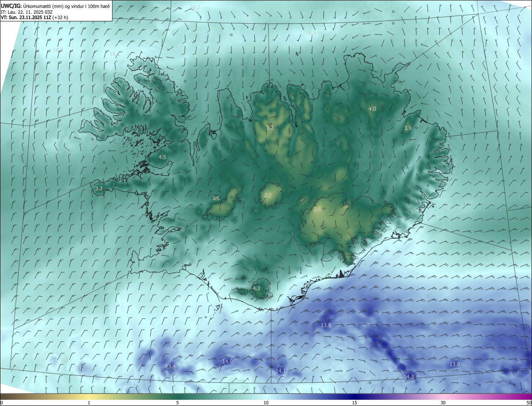Select the "IT: Lau. 22. 11. 2025 03Z" line
The width and height of the screenshot is (532, 406).
[x=27, y=12]
